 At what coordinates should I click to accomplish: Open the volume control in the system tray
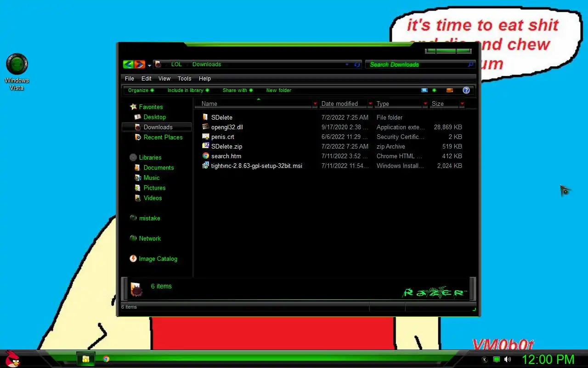508,359
